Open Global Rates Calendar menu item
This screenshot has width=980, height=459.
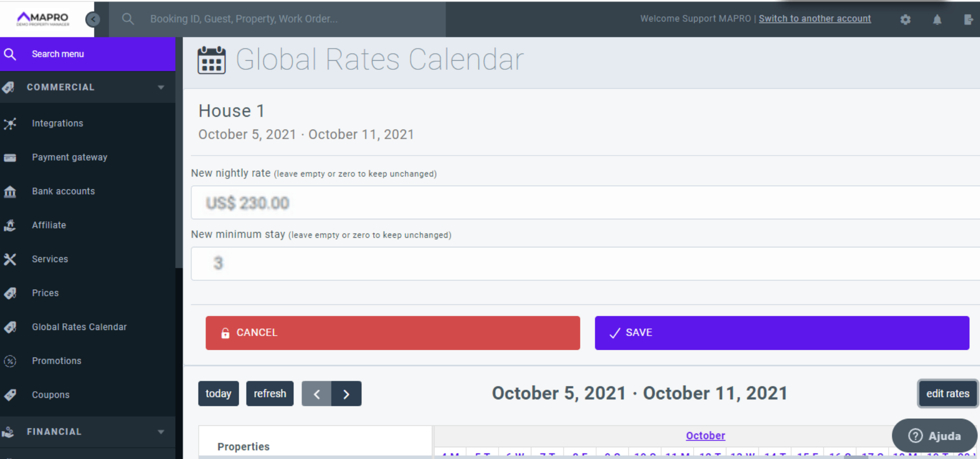coord(79,327)
